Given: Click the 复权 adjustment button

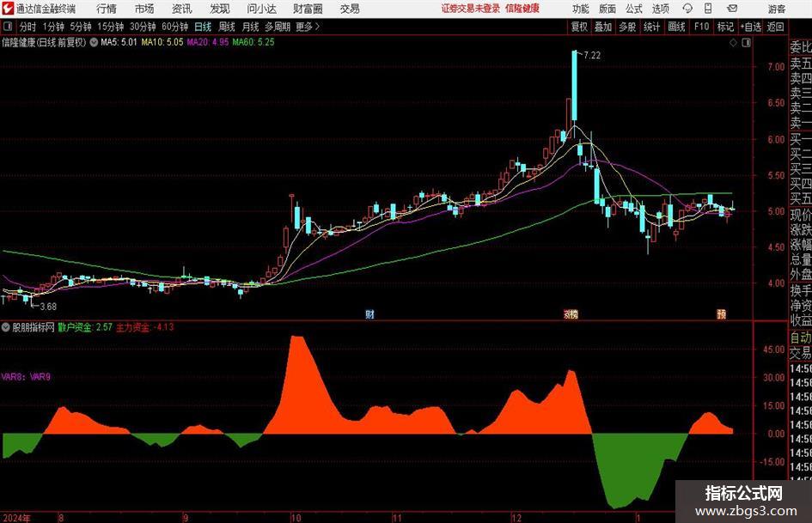Looking at the screenshot, I should pyautogui.click(x=579, y=27).
